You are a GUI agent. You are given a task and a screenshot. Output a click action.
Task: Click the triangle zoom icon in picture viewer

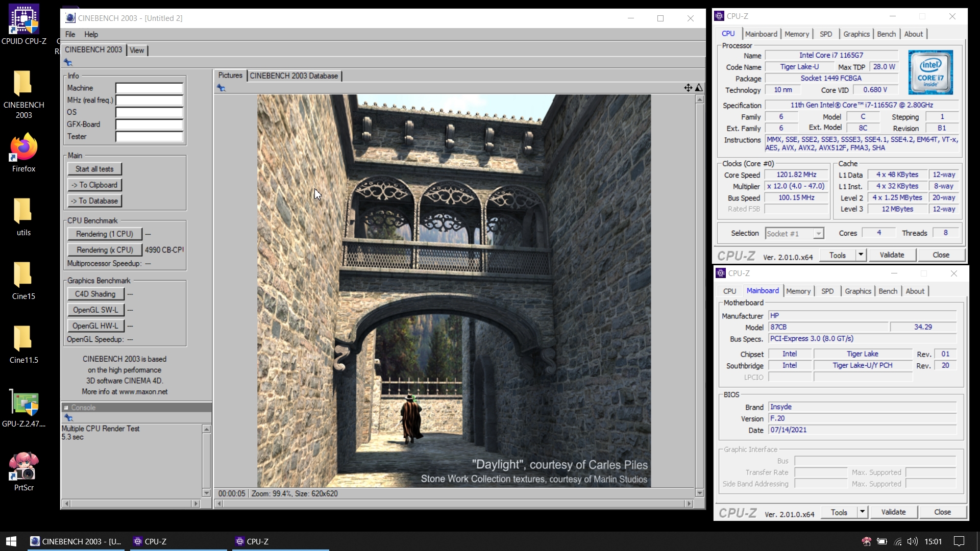tap(699, 88)
